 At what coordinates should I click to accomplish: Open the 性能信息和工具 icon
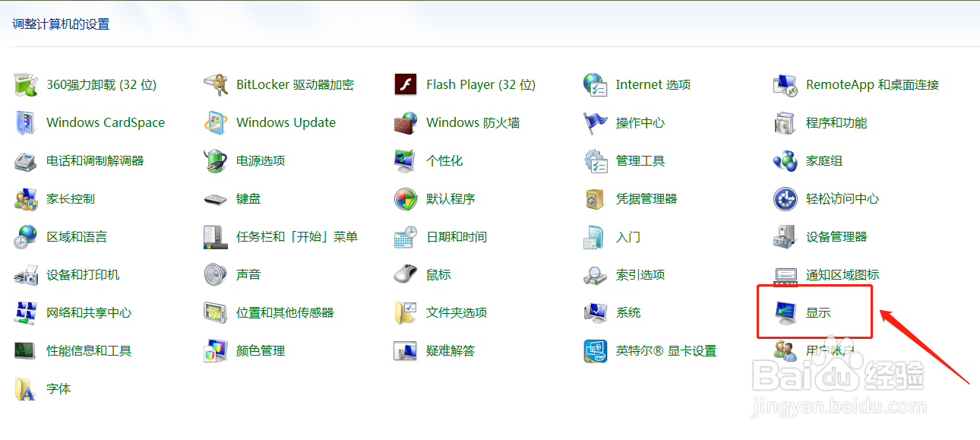(26, 351)
